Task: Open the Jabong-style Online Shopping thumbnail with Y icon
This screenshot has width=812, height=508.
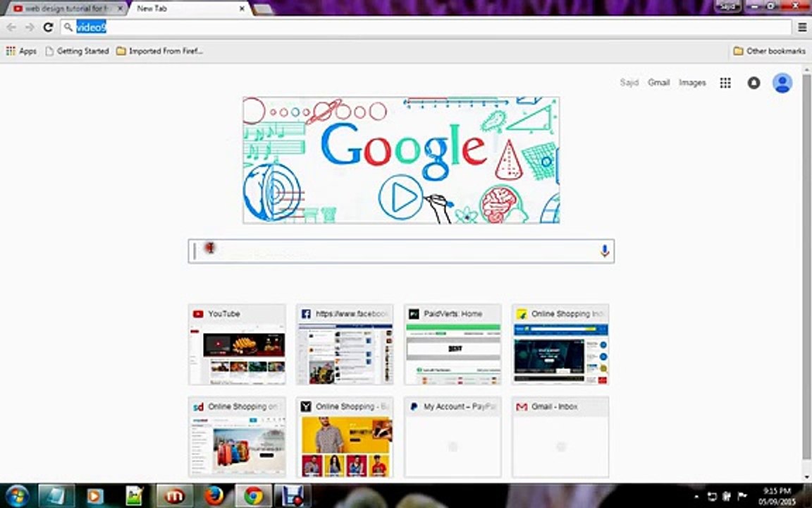Action: coord(345,437)
